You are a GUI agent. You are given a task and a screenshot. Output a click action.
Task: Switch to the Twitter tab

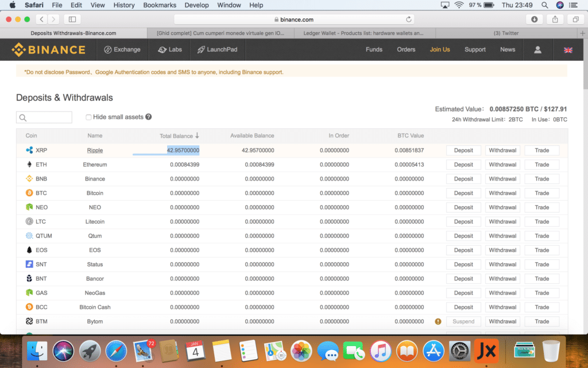point(506,33)
